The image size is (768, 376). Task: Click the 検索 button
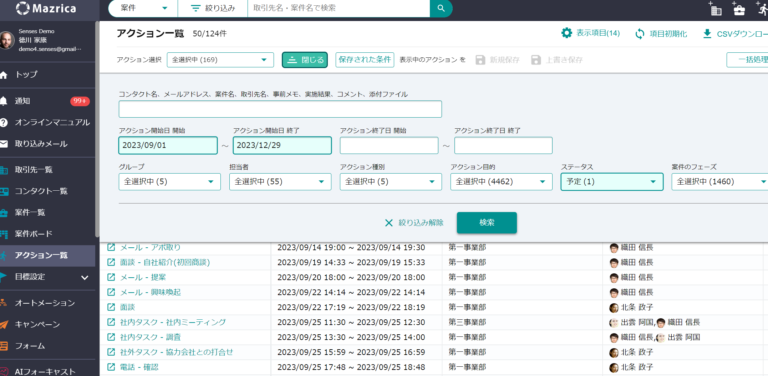tap(487, 223)
